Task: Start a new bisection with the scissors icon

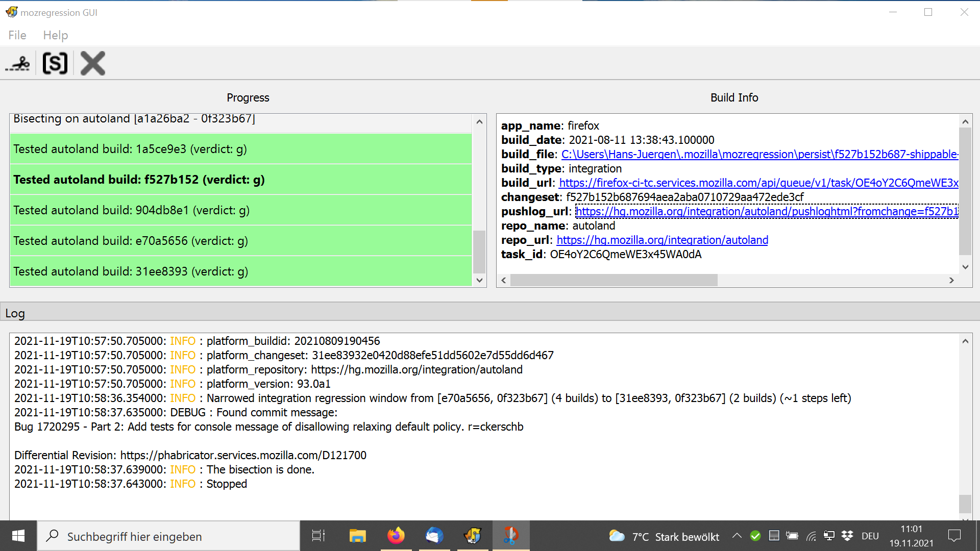Action: [x=18, y=64]
